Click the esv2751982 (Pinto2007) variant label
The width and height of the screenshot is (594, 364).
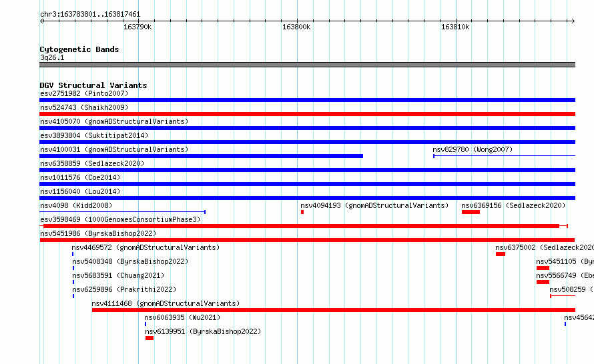click(84, 93)
